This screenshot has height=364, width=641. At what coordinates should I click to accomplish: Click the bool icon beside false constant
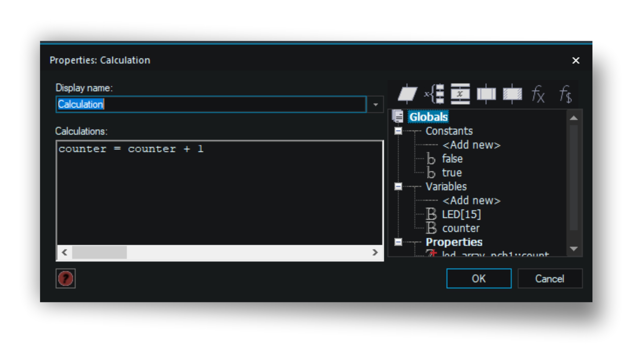tap(431, 159)
